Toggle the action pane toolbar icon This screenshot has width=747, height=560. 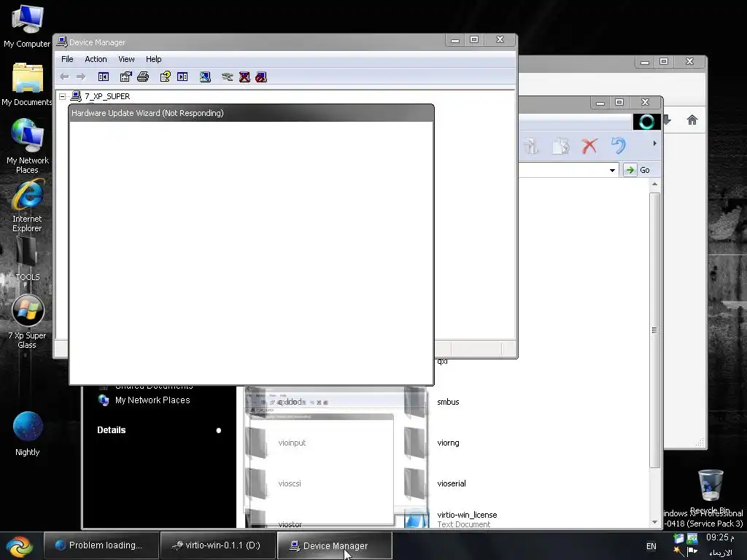coord(182,77)
